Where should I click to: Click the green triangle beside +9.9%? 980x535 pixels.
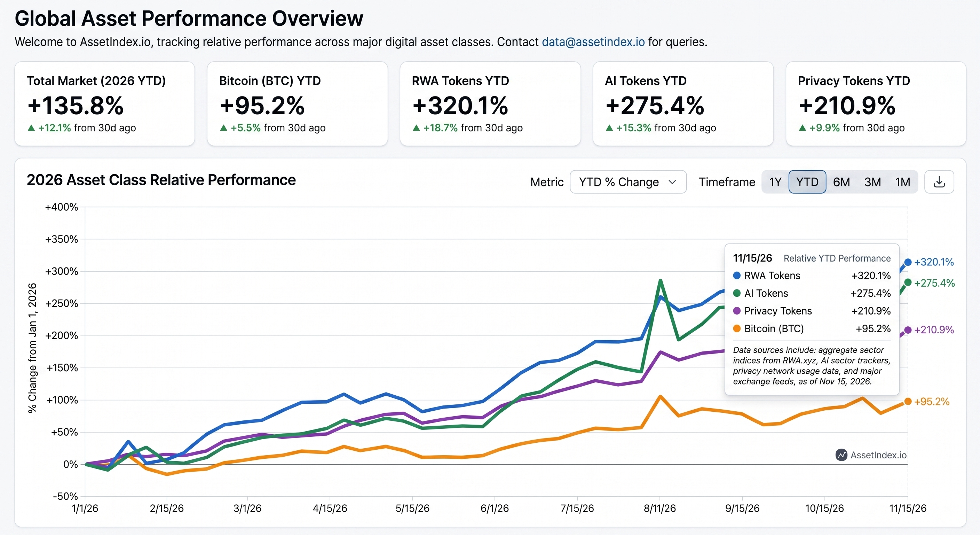[x=802, y=128]
